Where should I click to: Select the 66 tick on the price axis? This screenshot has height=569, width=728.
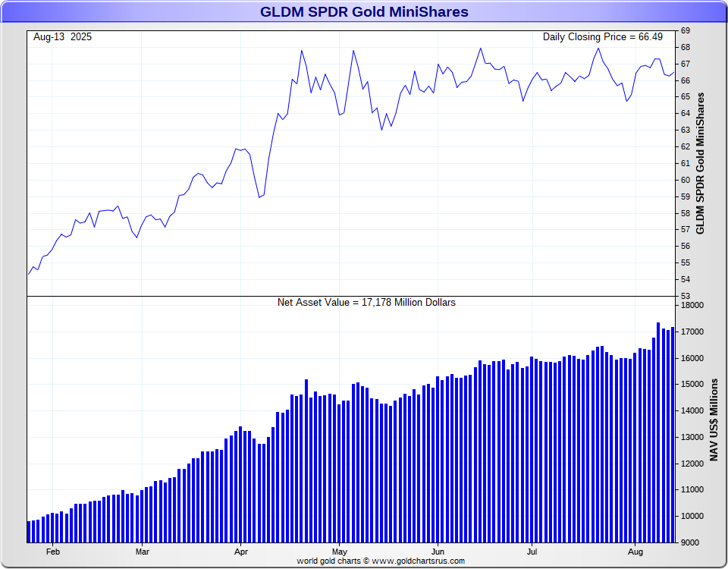coord(686,80)
